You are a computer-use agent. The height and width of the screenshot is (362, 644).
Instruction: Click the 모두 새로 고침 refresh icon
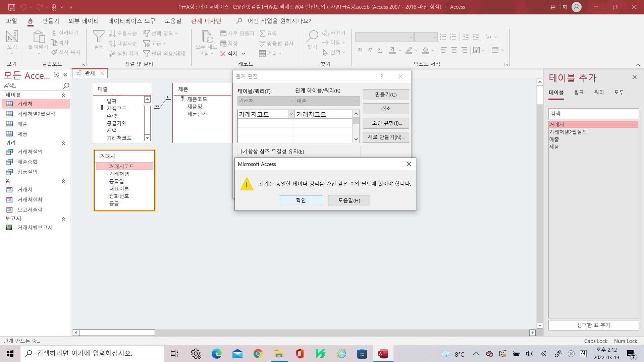207,37
